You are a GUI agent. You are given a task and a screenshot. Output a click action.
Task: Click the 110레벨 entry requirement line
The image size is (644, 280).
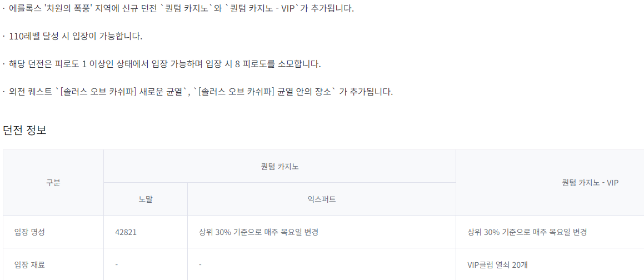click(76, 36)
